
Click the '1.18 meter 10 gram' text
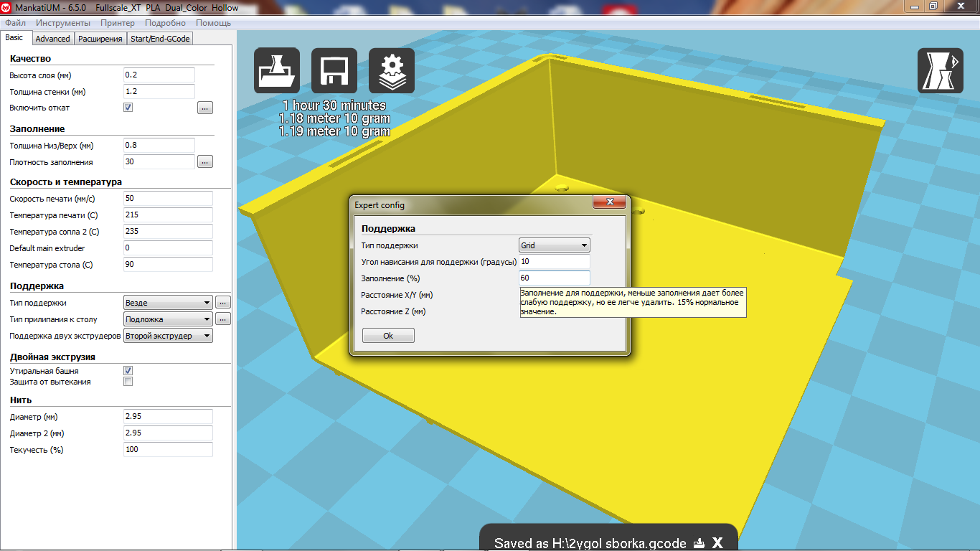pos(334,118)
